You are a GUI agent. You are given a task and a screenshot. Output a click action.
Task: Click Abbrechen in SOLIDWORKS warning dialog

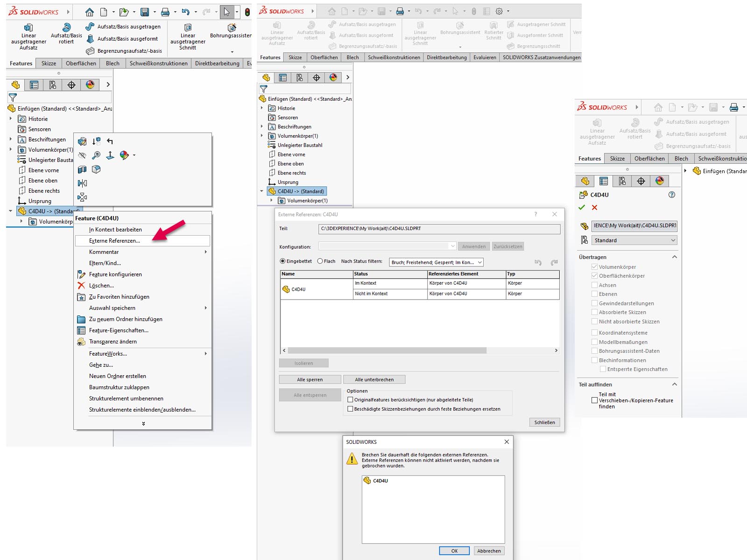(x=489, y=551)
